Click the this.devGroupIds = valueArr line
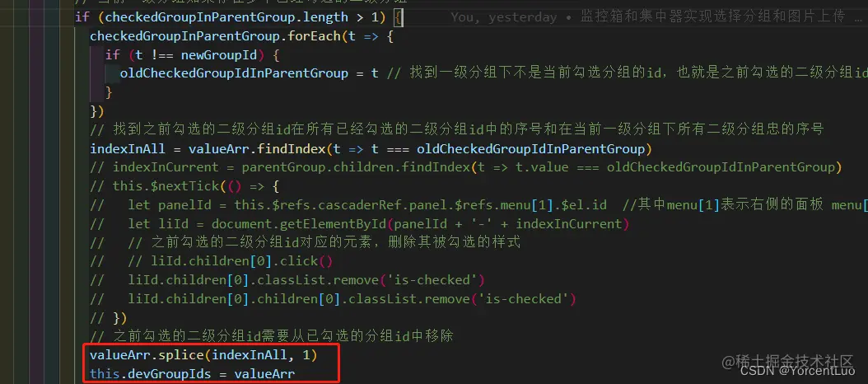This screenshot has width=868, height=384. coord(192,374)
